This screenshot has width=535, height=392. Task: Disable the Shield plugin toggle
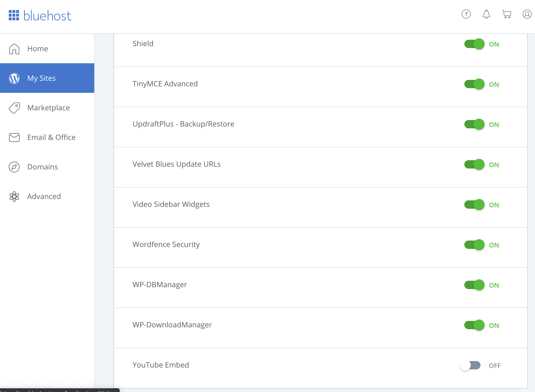pos(474,44)
